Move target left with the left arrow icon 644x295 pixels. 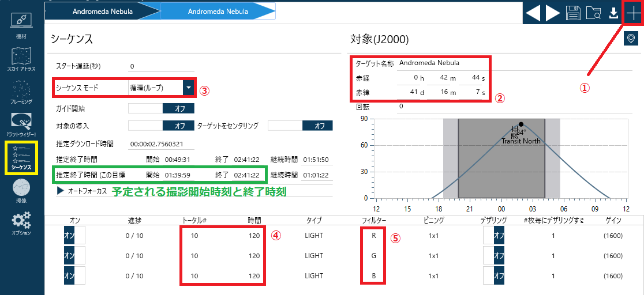(533, 13)
